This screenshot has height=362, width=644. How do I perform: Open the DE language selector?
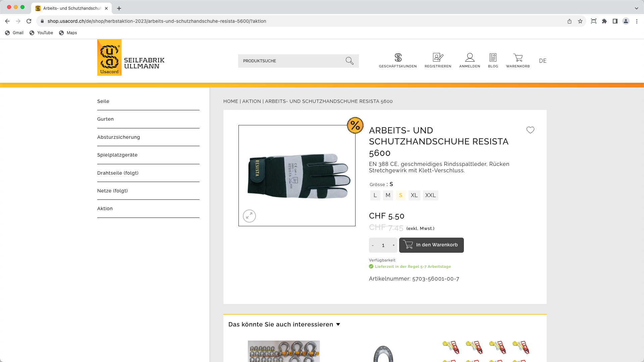(542, 61)
